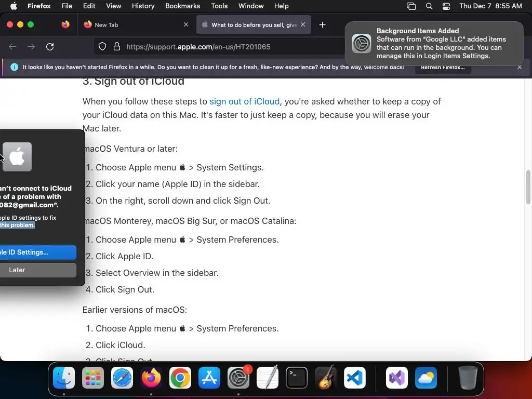532x399 pixels.
Task: Click the page vertical scrollbar
Action: 528,187
